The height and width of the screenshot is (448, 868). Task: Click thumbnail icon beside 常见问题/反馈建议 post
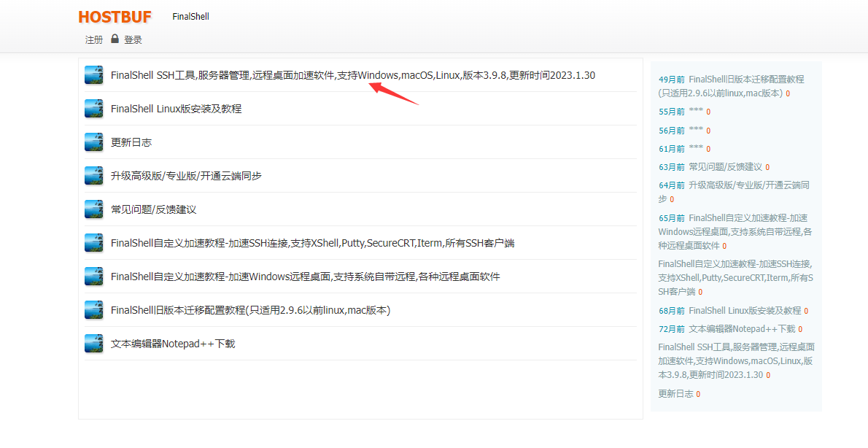click(x=93, y=209)
